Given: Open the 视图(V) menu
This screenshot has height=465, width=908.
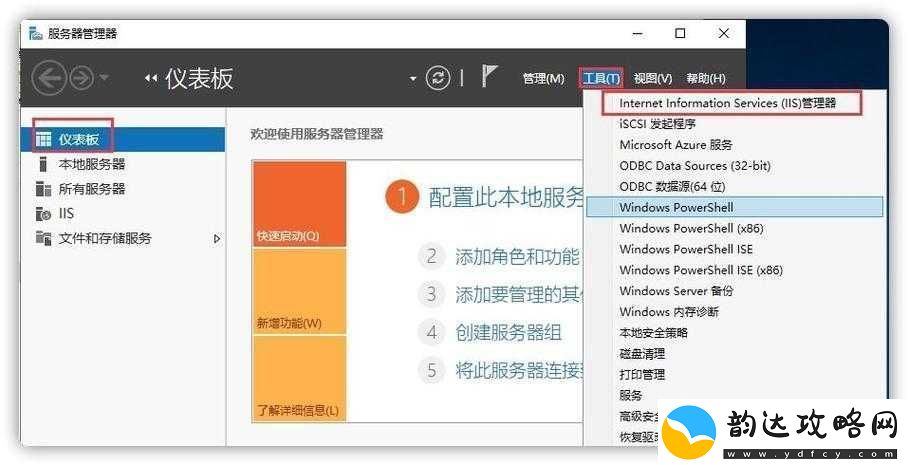Looking at the screenshot, I should (653, 78).
